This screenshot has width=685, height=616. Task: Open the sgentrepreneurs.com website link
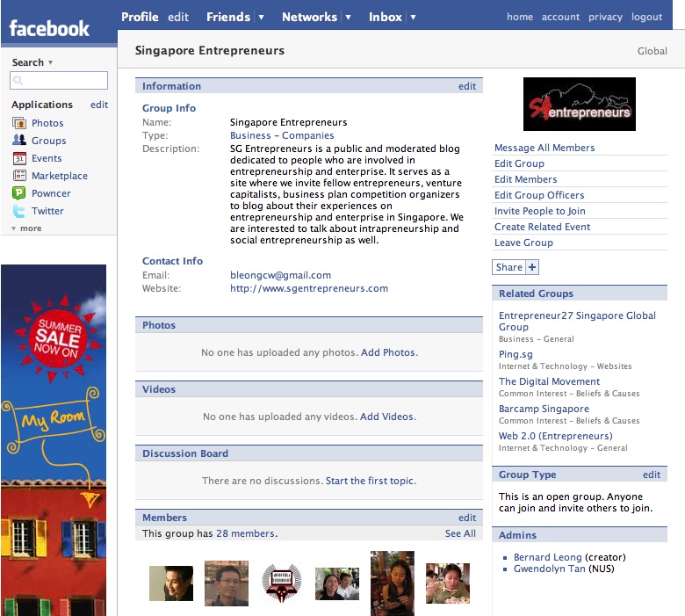pos(309,288)
